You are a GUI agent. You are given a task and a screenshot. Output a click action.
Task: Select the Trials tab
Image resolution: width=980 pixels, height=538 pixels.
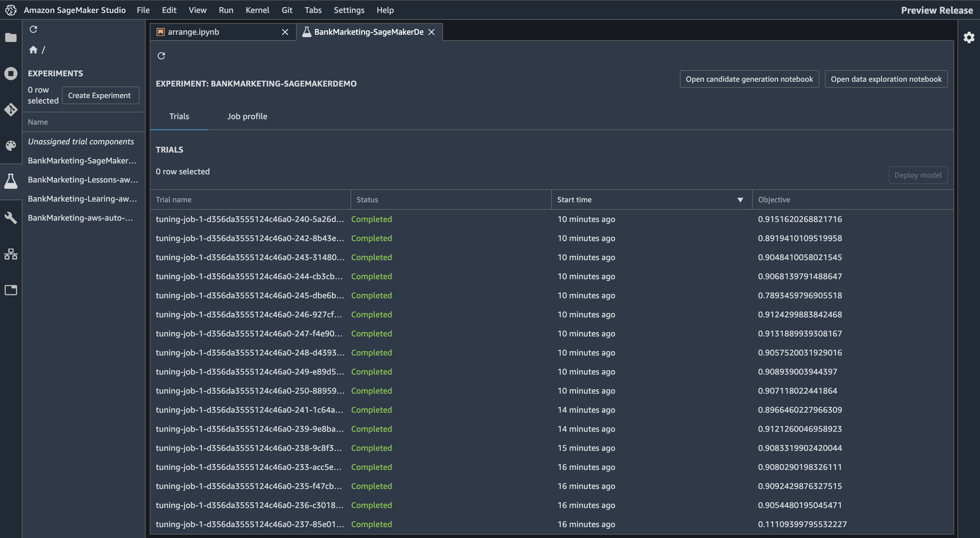coord(179,115)
